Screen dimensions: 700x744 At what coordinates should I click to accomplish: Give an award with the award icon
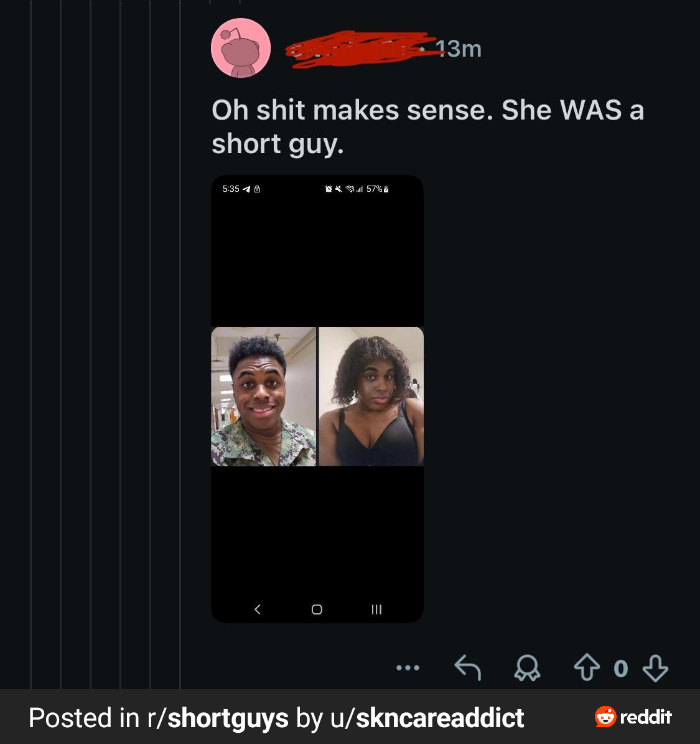527,668
